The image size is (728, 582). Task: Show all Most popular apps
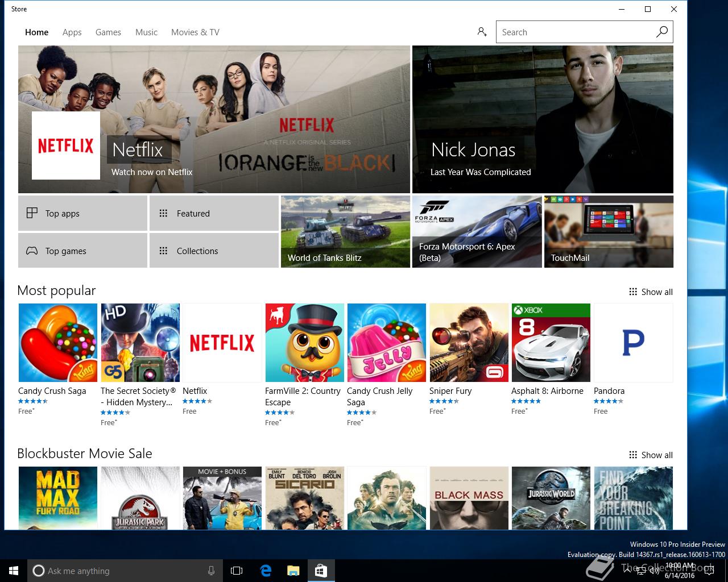[651, 292]
